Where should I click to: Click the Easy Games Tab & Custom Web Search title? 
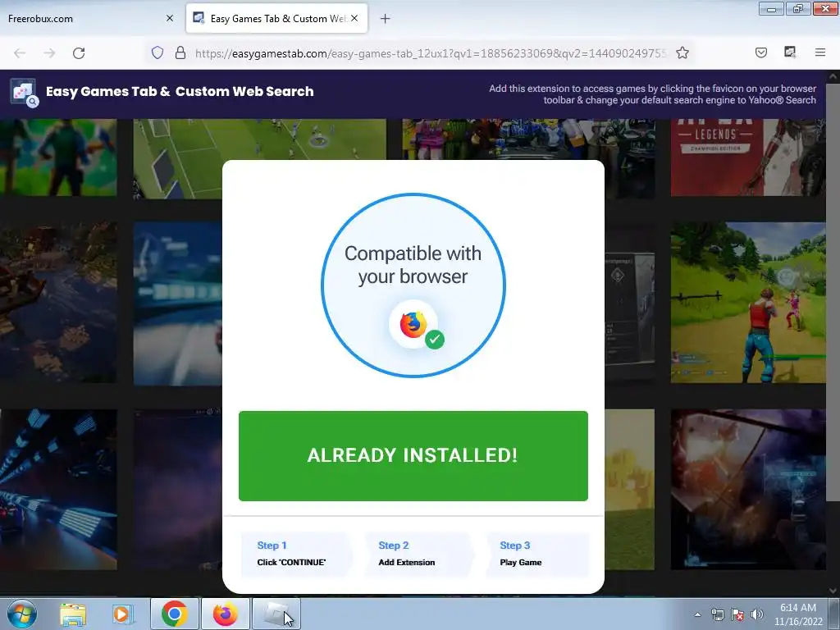[x=180, y=92]
